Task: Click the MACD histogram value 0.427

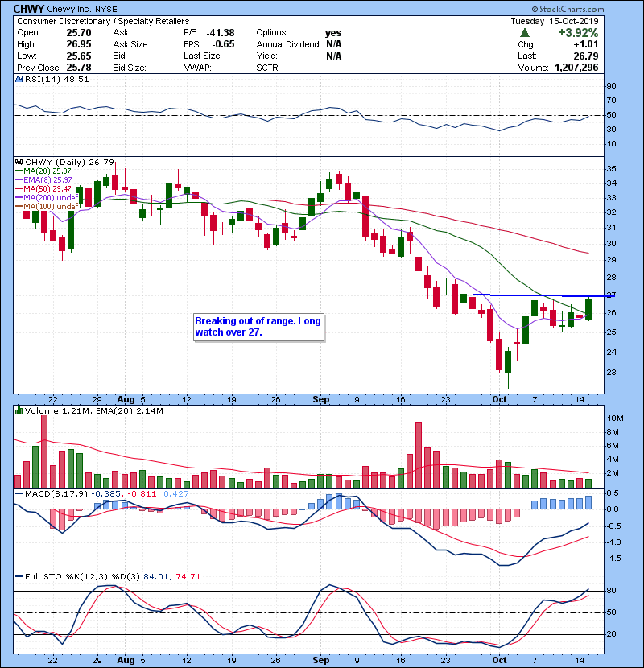Action: click(175, 494)
